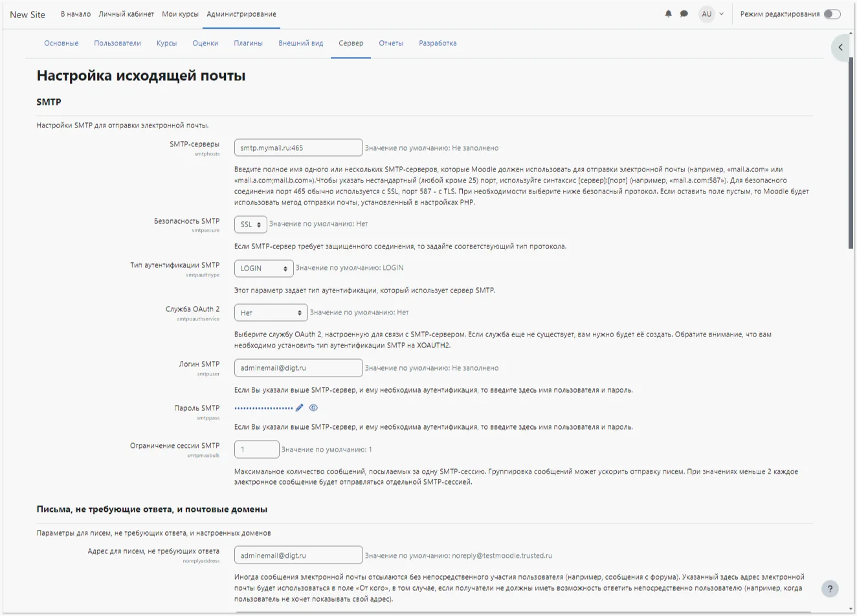The image size is (857, 616).
Task: Open the Безопасность SMTP dropdown
Action: 250,225
